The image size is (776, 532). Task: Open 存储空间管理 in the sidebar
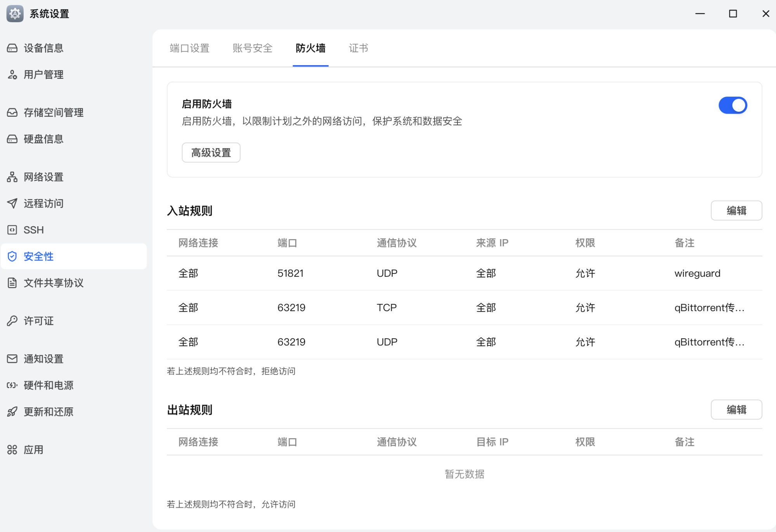54,113
